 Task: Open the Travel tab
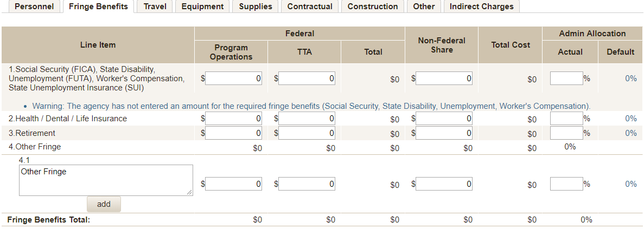click(155, 6)
